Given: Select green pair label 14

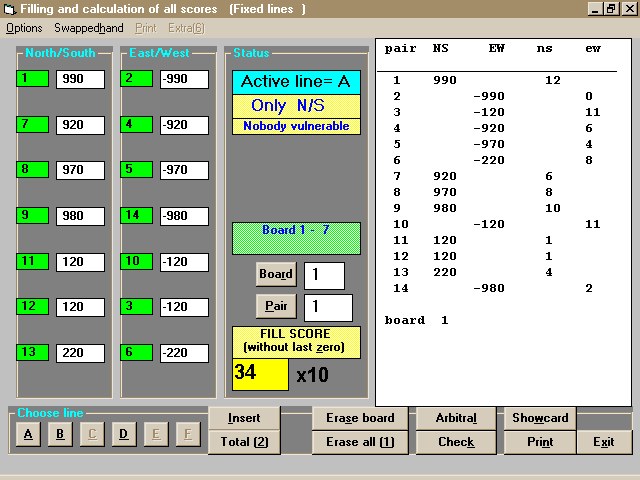Looking at the screenshot, I should 136,216.
